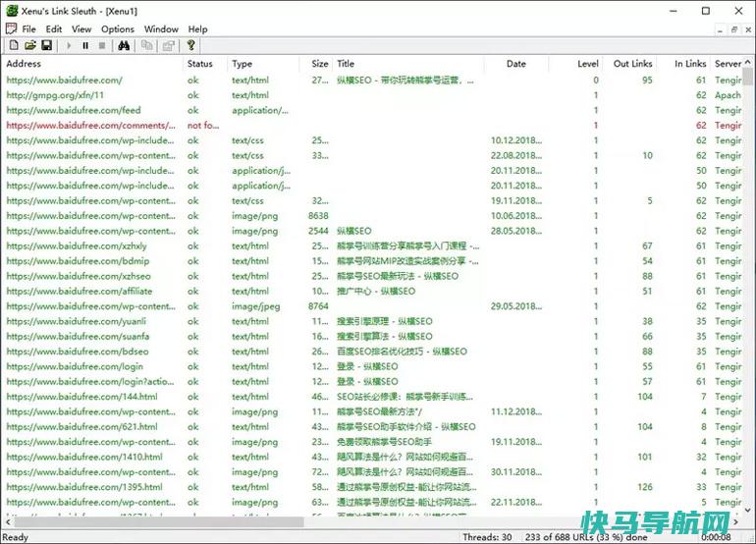Click the Save floppy disk icon
The image size is (756, 544).
[46, 46]
